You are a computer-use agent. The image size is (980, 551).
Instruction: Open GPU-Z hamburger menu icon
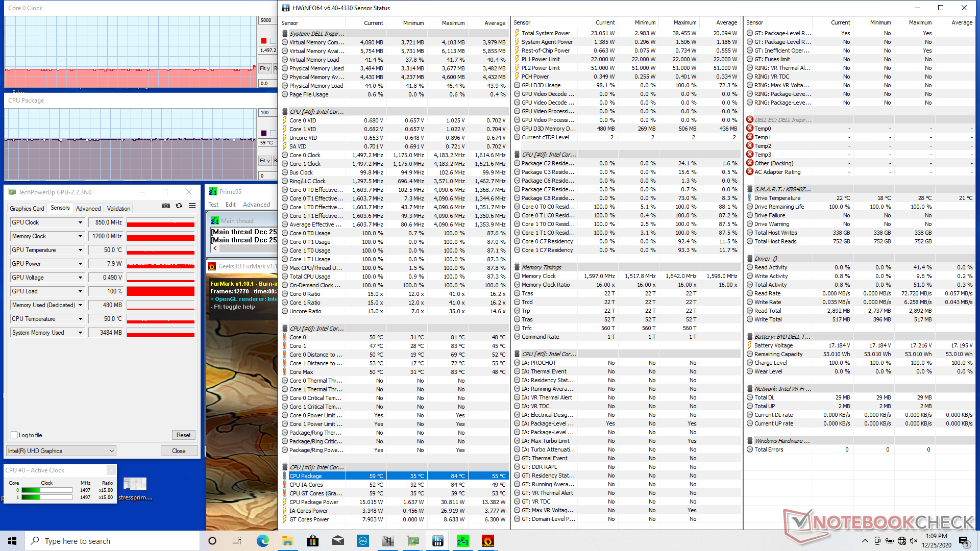192,206
